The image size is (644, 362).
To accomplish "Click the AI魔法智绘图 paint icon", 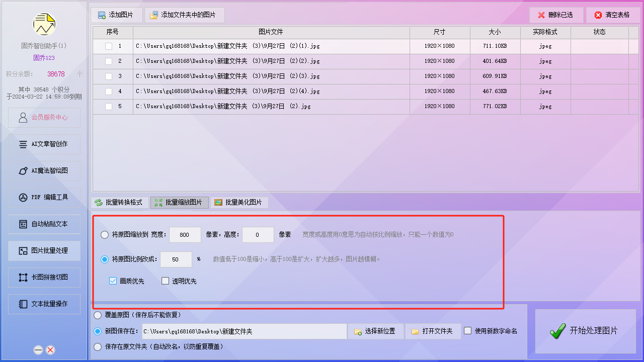I will pos(23,171).
